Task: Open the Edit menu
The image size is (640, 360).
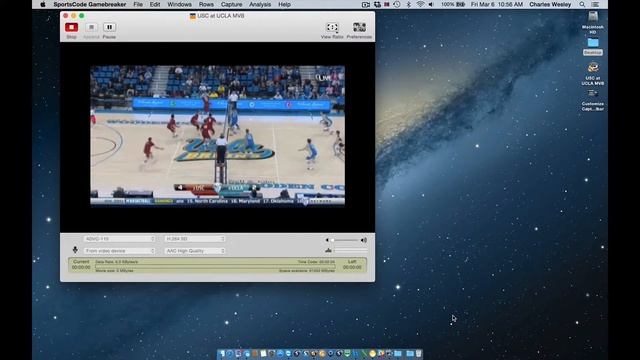Action: tap(155, 4)
